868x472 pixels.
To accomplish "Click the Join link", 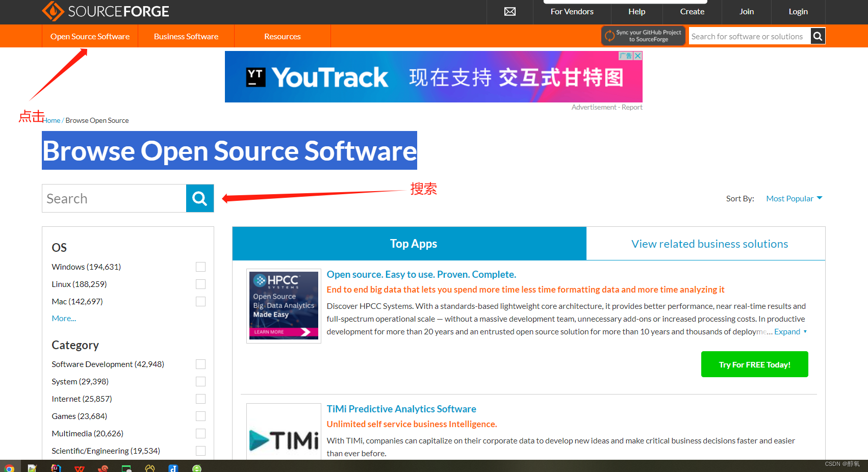I will 747,12.
